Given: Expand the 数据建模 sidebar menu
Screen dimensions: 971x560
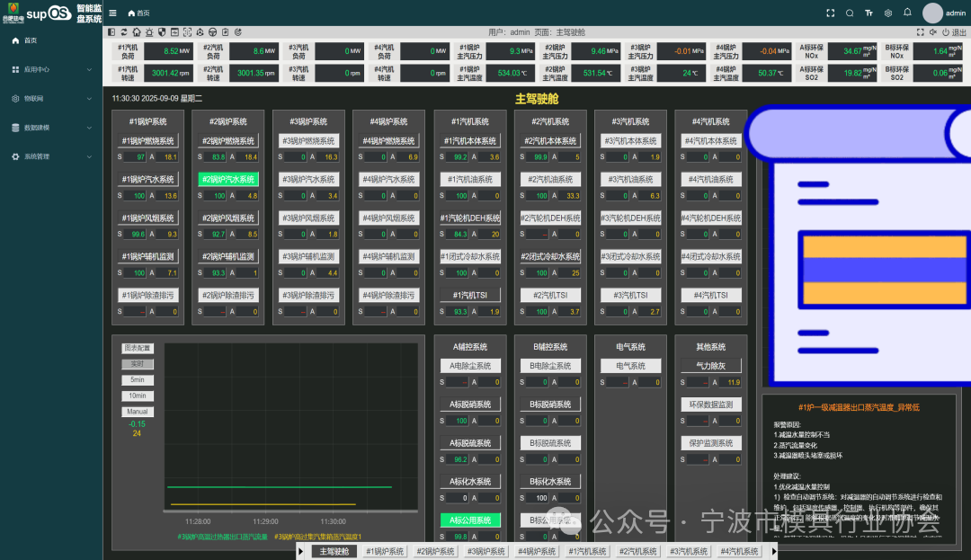Looking at the screenshot, I should click(51, 128).
